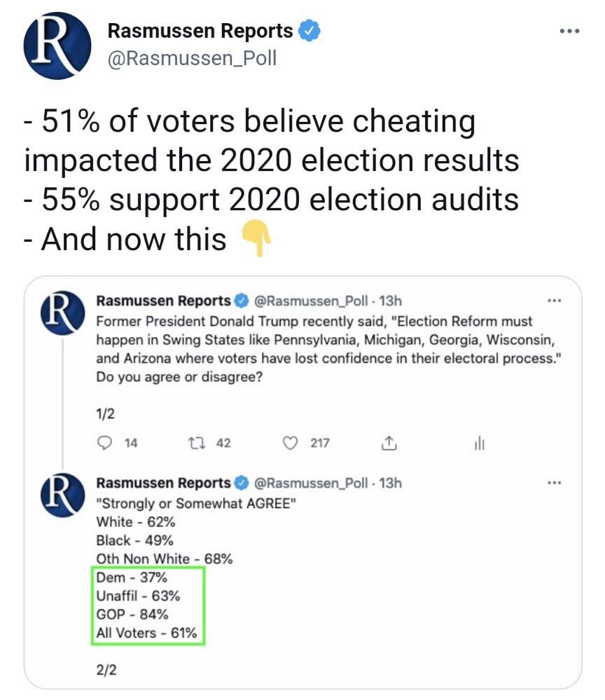Open the author name on the Donald Trump question tweet
Image resolution: width=605 pixels, height=700 pixels.
[163, 301]
